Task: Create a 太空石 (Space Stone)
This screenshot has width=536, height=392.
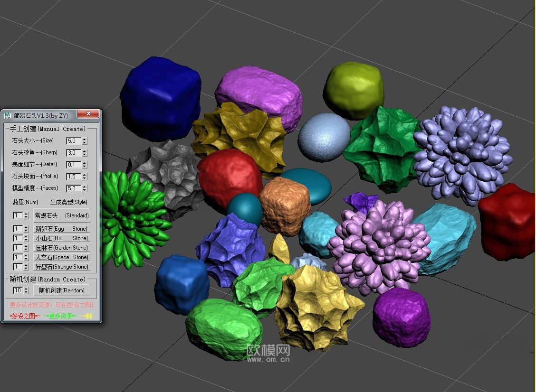Action: (x=61, y=258)
